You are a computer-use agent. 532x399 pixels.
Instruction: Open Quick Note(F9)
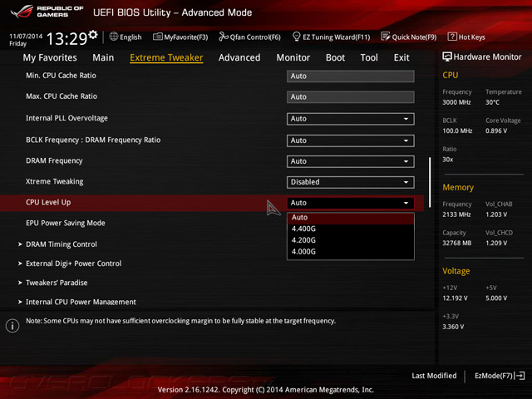pyautogui.click(x=409, y=37)
